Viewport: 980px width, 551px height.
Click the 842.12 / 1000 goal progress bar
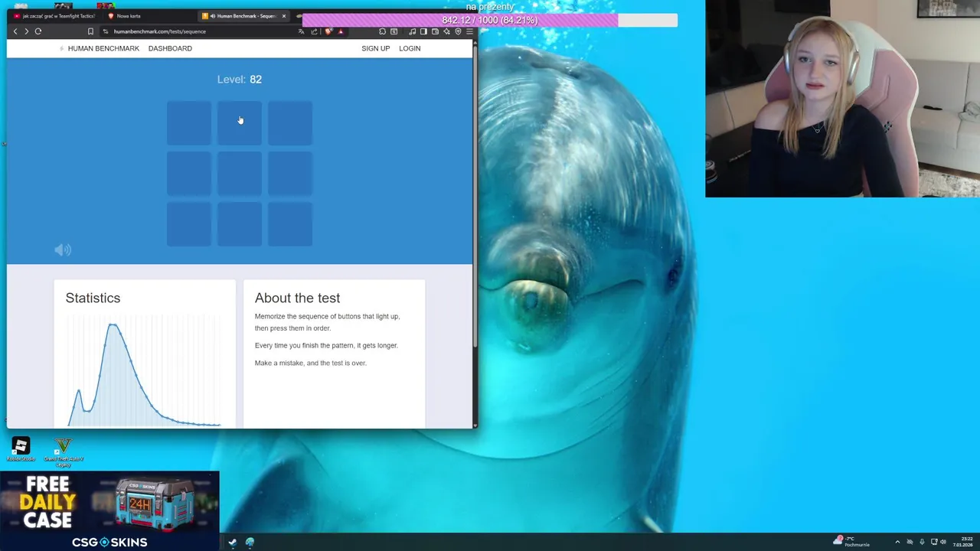[490, 20]
